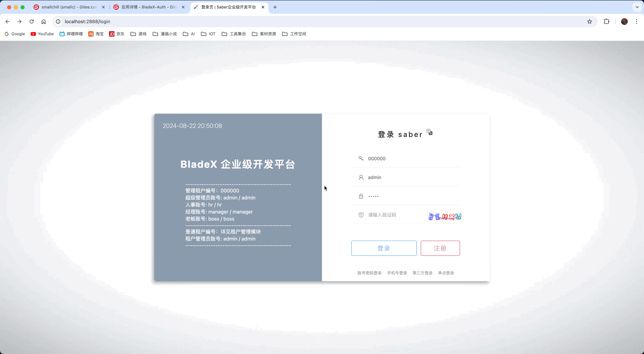Click the text 超级管理员账号: admin / admin
This screenshot has width=644, height=354.
pos(220,198)
